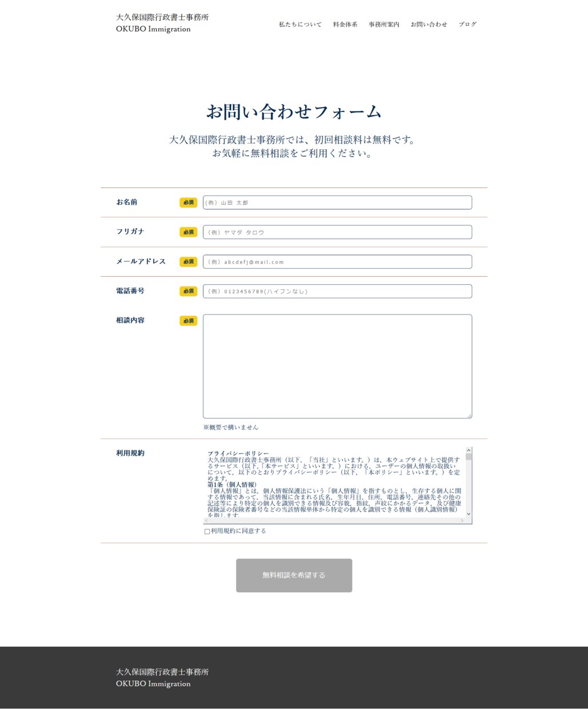Click inside the 相談内容 text area
Image resolution: width=588 pixels, height=709 pixels.
pos(337,367)
